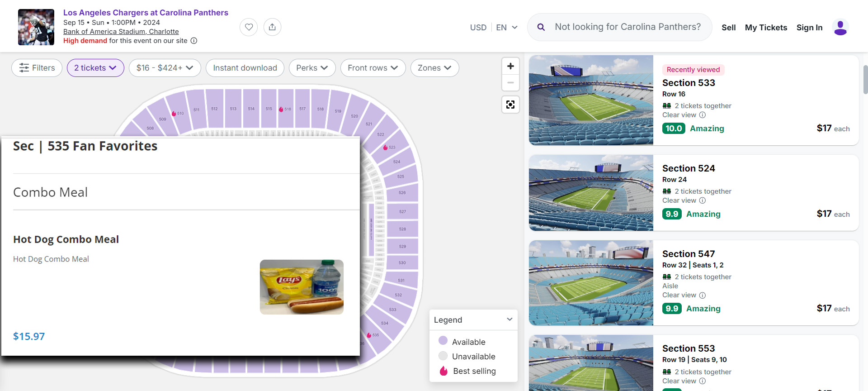Click the Best selling legend flame
Screen dimensions: 868x391
pyautogui.click(x=443, y=371)
